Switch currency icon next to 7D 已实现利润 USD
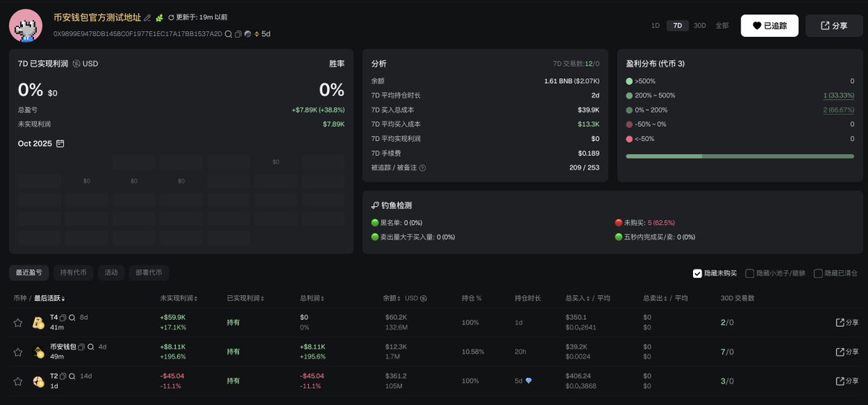The height and width of the screenshot is (405, 868). (x=77, y=64)
